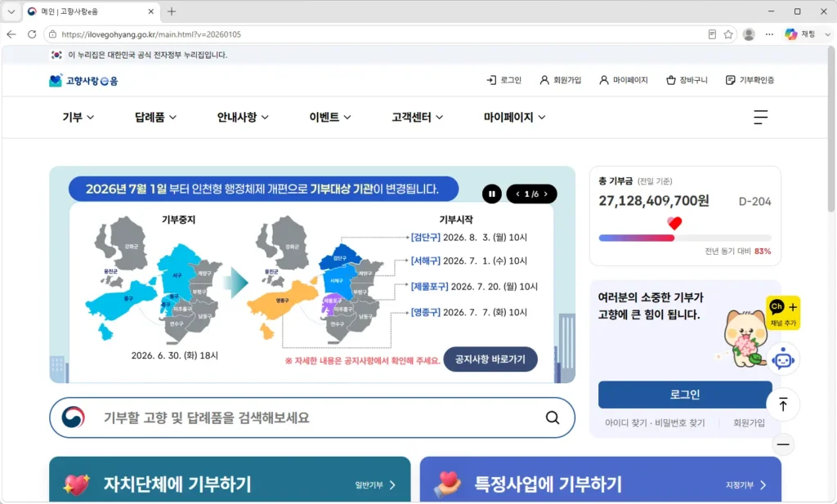Expand the 안내사항 menu
Viewport: 837px width, 504px height.
(x=242, y=117)
